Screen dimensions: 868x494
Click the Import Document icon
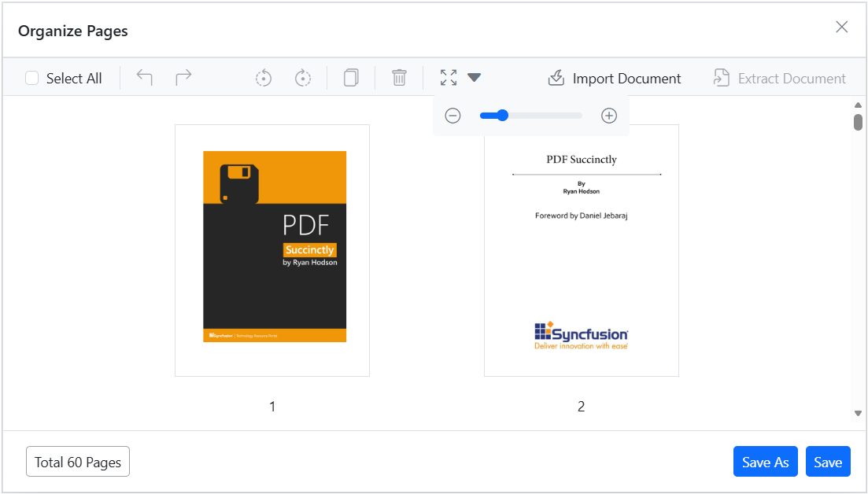click(x=556, y=78)
